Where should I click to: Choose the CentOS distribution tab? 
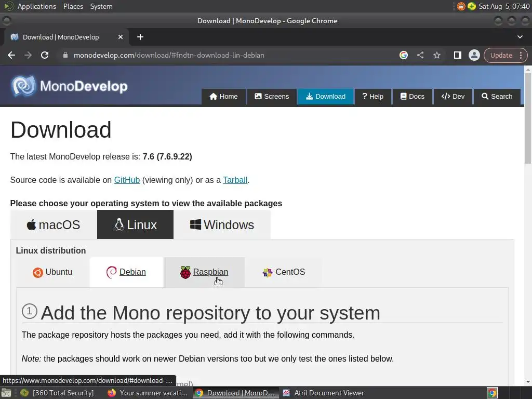pyautogui.click(x=284, y=272)
